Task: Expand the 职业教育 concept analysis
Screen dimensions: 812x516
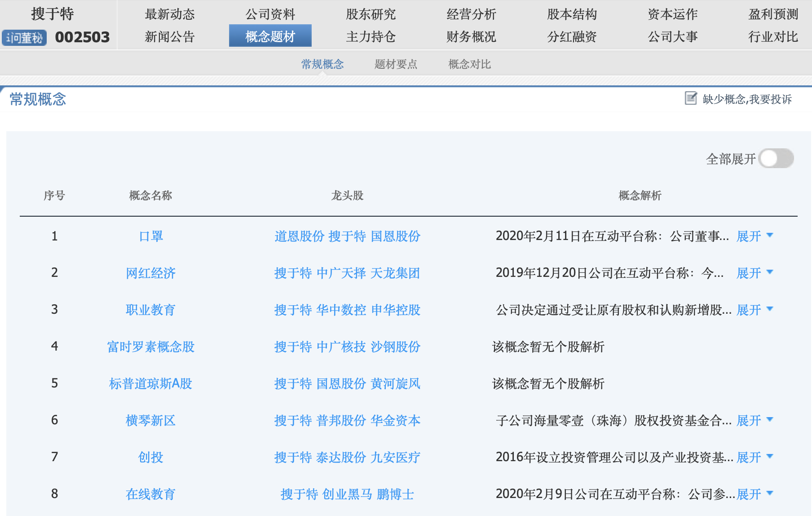Action: click(755, 310)
